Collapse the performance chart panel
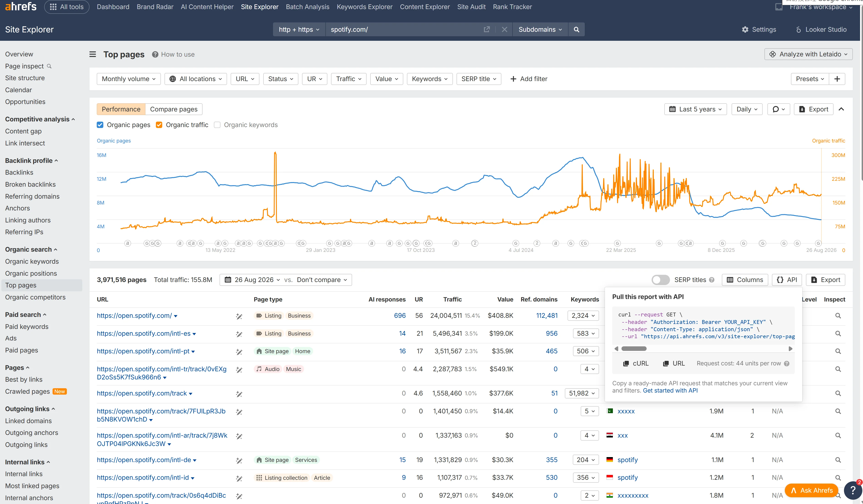 click(841, 109)
